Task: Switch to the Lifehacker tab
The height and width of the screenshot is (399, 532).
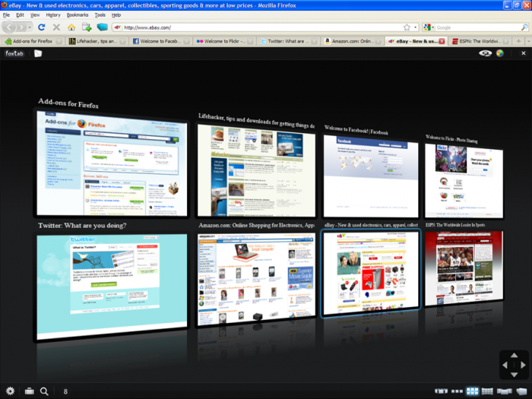Action: 97,41
